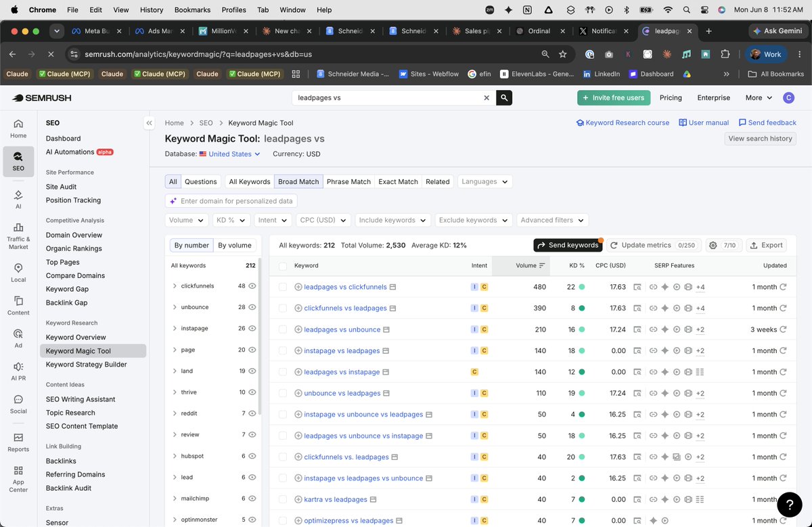
Task: Open the AI section icon in sidebar
Action: tap(18, 199)
